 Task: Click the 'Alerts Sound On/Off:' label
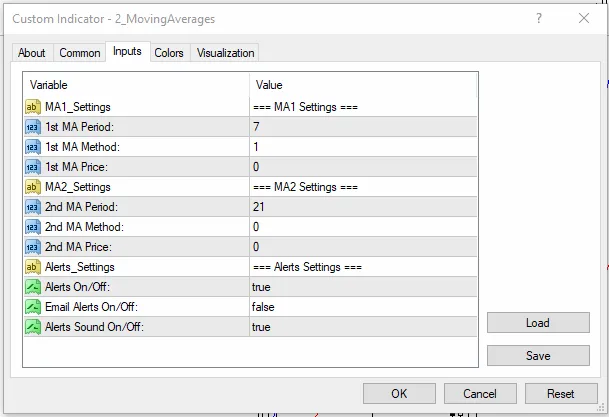coord(94,327)
